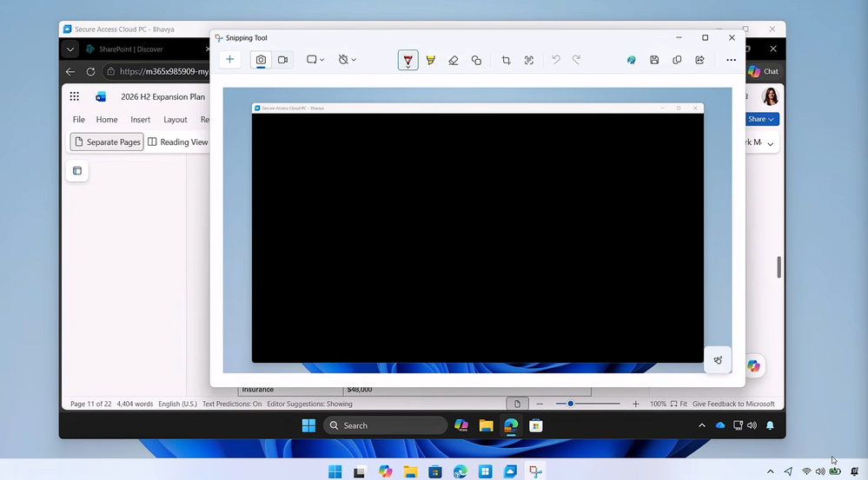The height and width of the screenshot is (480, 868).
Task: Switch to the Layout ribbon tab
Action: [x=175, y=120]
